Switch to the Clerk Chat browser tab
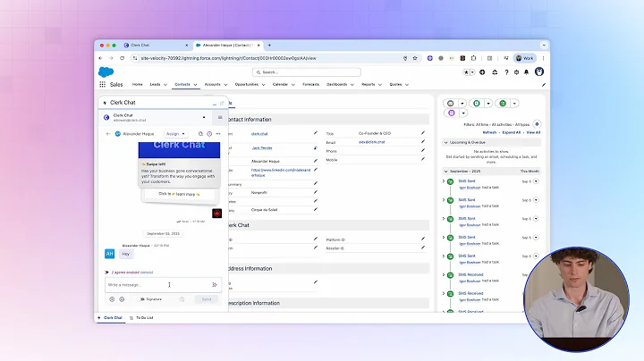Viewport: 644px width, 361px height. (x=156, y=45)
